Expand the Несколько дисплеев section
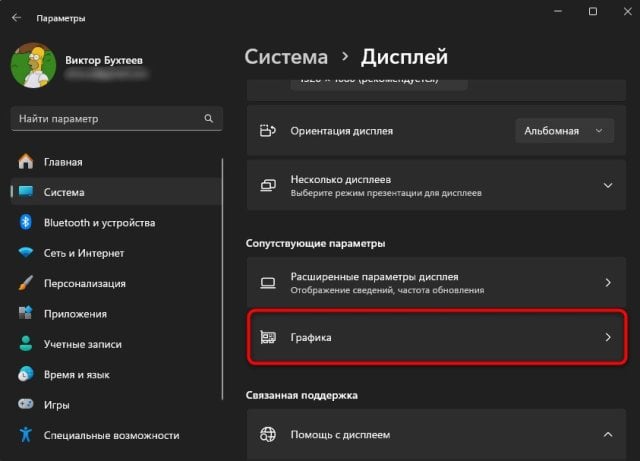Viewport: 640px width, 461px height. (607, 185)
